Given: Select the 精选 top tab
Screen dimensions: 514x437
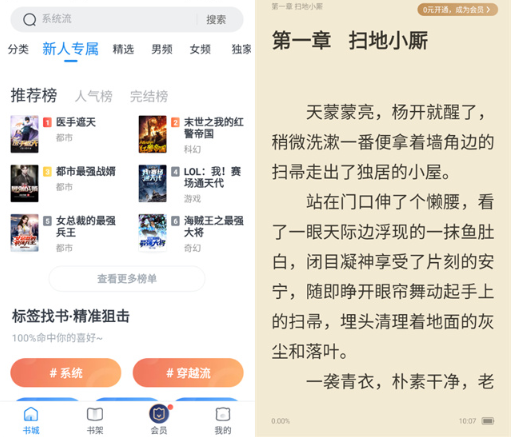Looking at the screenshot, I should (x=123, y=49).
